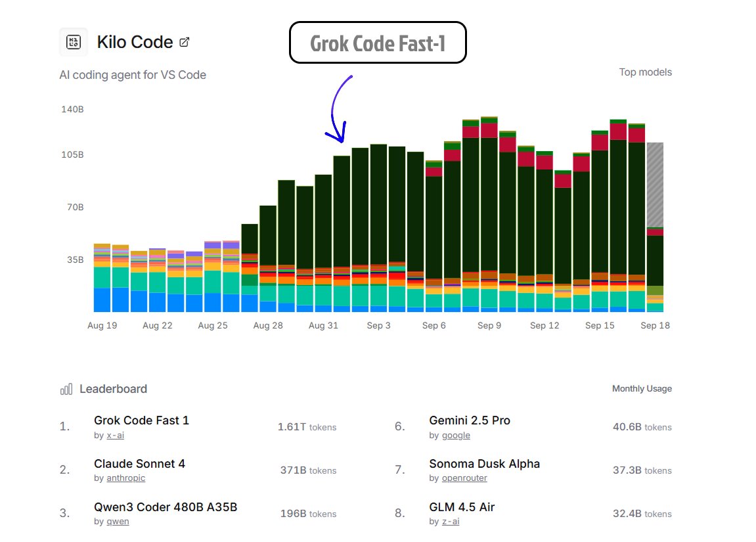Click the 'Aug 31' date label

click(323, 325)
